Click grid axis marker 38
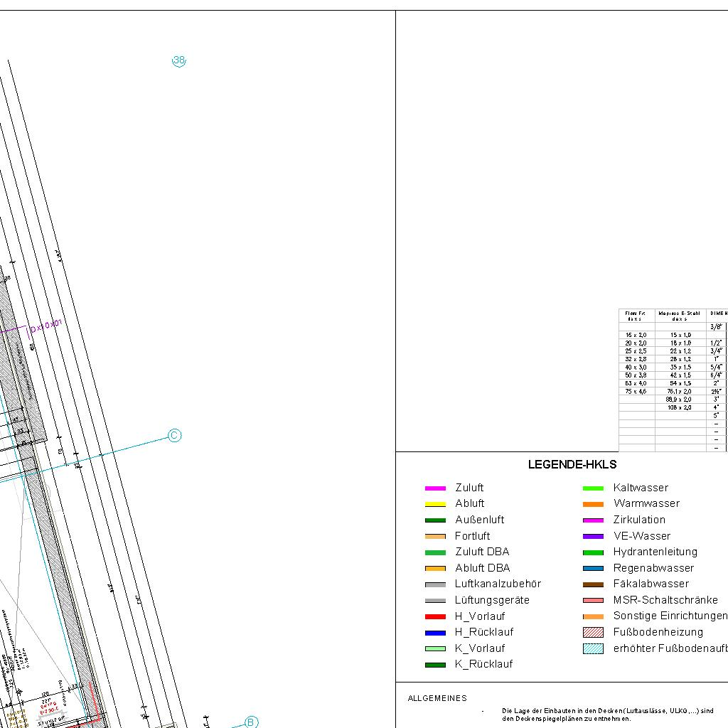728x728 pixels. (178, 61)
